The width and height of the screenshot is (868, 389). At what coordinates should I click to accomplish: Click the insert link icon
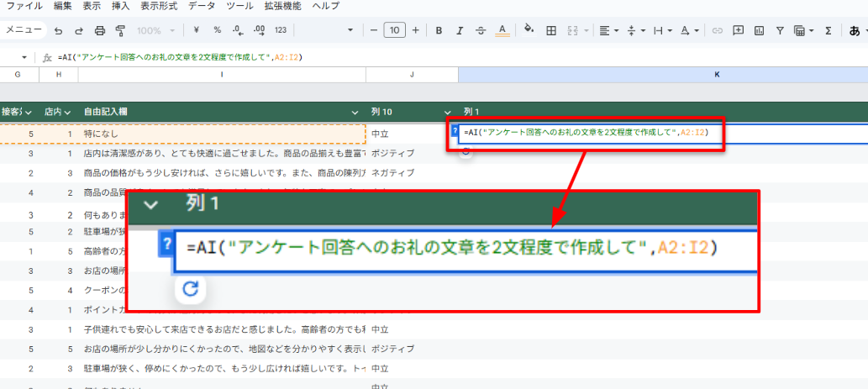pos(718,30)
